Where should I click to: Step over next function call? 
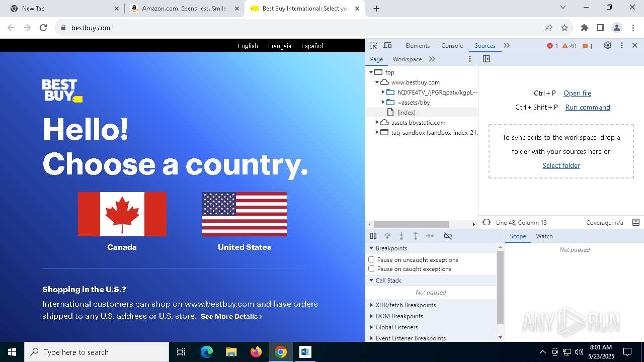pos(387,236)
